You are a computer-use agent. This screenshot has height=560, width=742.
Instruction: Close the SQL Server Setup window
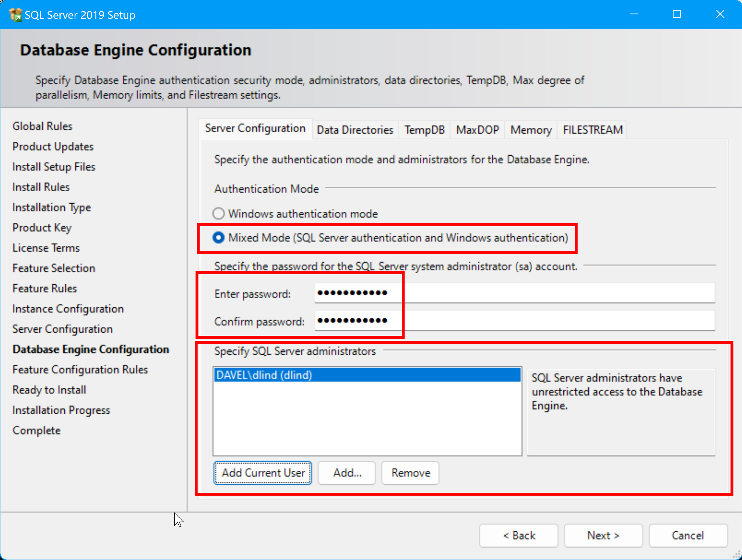720,14
